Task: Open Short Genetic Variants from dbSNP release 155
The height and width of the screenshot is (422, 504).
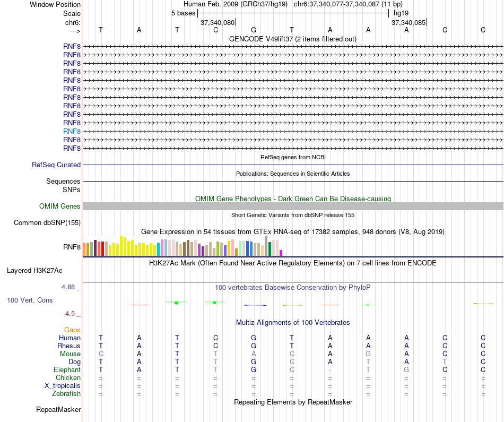Action: (x=293, y=215)
